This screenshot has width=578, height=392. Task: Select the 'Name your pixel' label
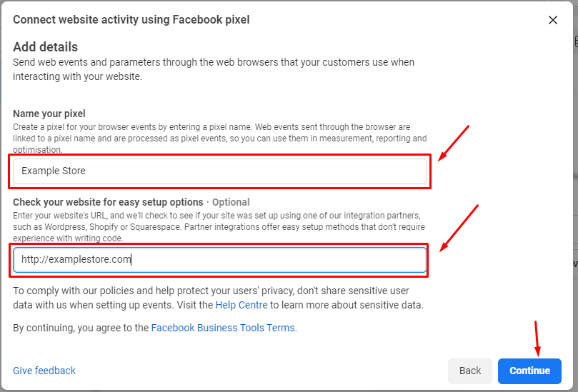[x=49, y=114]
